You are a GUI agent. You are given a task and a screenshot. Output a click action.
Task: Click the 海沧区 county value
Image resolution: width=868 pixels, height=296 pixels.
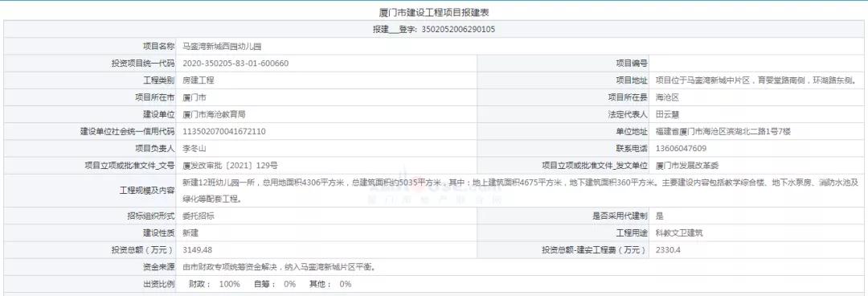(667, 97)
